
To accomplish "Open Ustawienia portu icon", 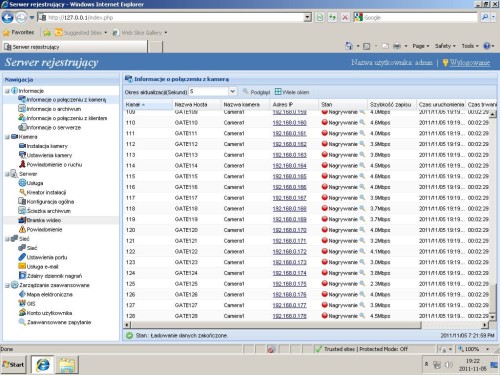I will (x=22, y=257).
